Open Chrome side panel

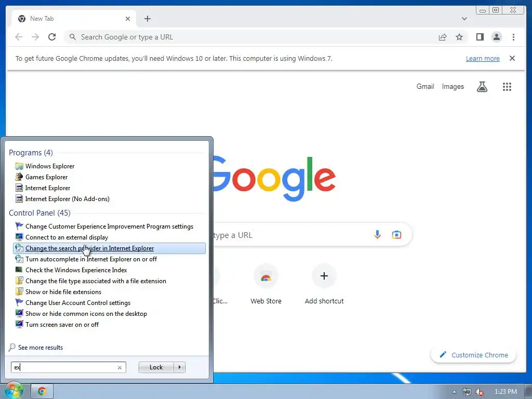[x=480, y=37]
